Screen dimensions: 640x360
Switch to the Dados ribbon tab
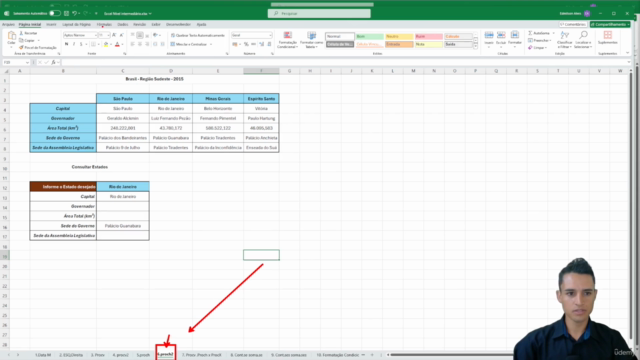click(x=122, y=24)
